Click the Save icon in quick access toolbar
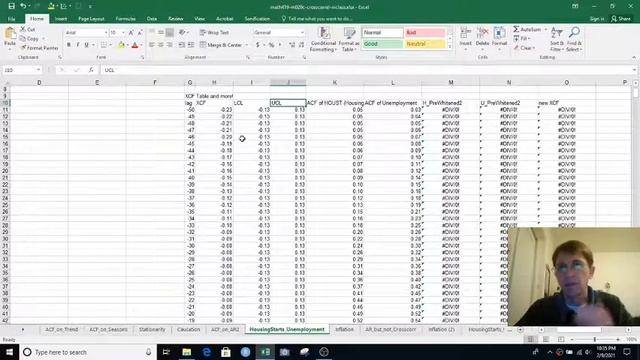The image size is (640, 360). coord(11,6)
